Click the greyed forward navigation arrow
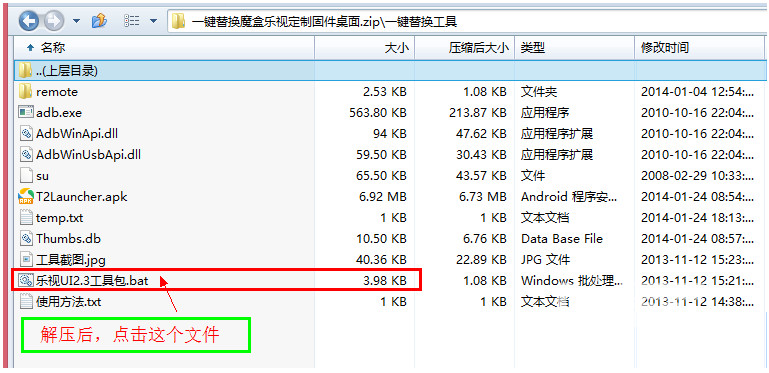The image size is (769, 373). click(x=54, y=21)
